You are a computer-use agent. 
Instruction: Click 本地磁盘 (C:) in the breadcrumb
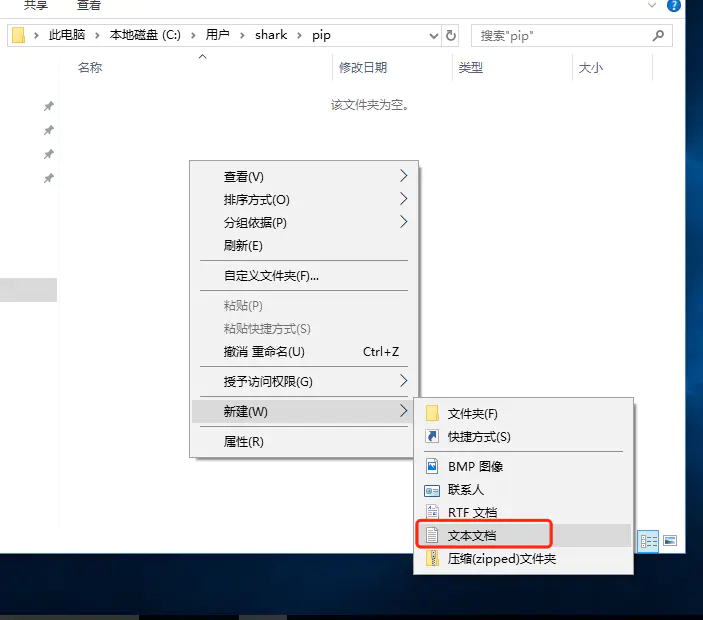point(145,35)
